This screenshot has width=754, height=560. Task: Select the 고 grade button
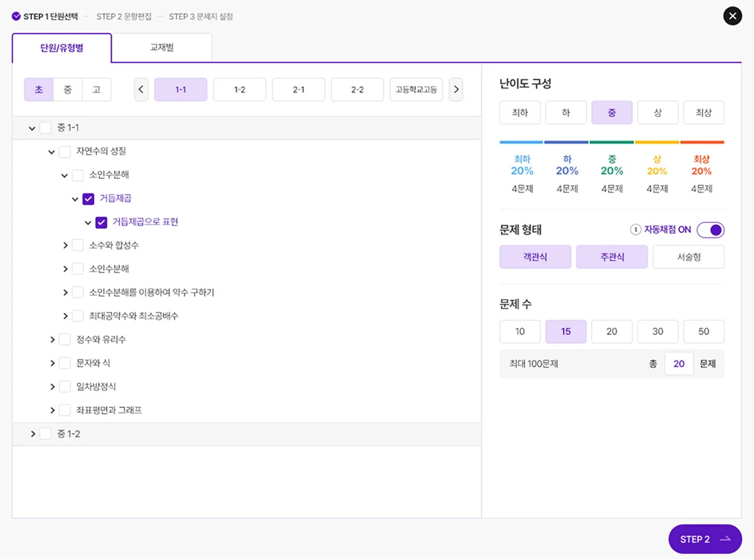tap(96, 89)
